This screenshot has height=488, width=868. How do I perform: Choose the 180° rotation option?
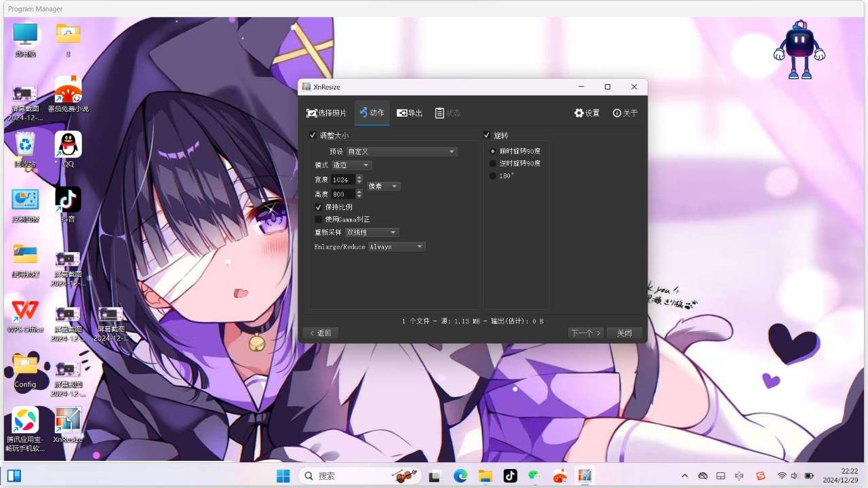click(493, 176)
